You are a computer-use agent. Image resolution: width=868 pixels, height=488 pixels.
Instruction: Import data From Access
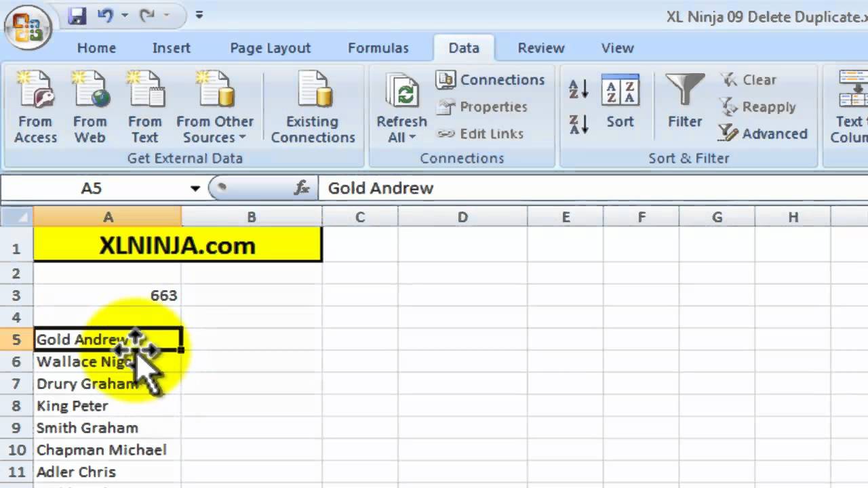(35, 108)
